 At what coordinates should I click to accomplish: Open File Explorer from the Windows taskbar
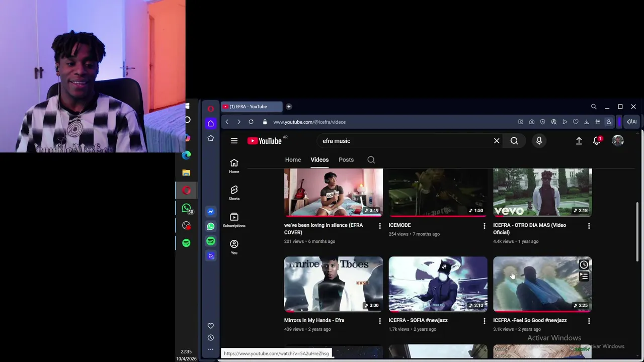[x=186, y=172]
